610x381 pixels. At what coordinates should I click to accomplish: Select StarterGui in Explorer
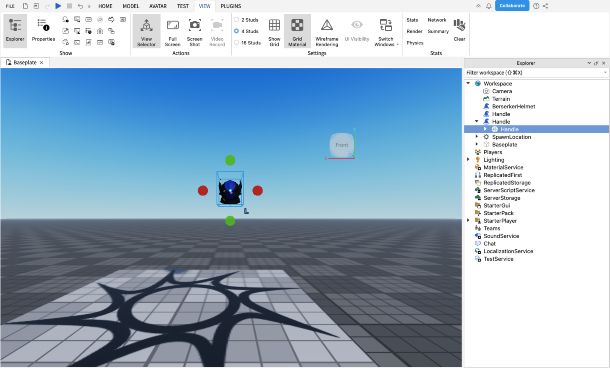(496, 205)
